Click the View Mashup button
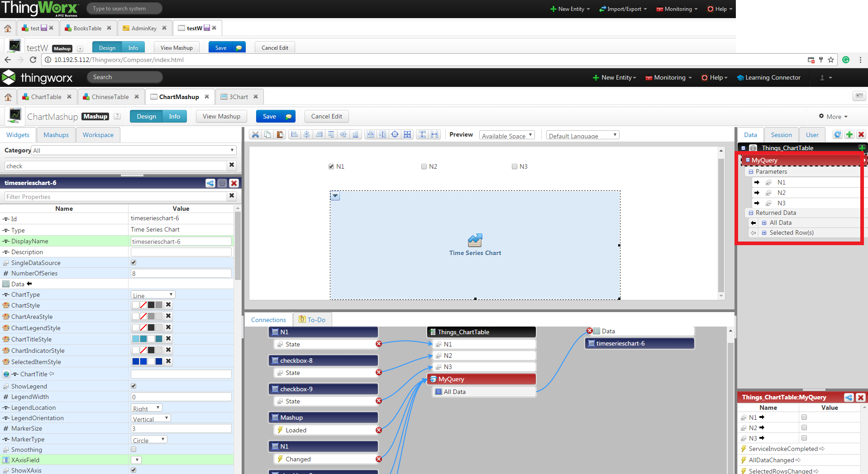This screenshot has width=868, height=474. click(221, 116)
